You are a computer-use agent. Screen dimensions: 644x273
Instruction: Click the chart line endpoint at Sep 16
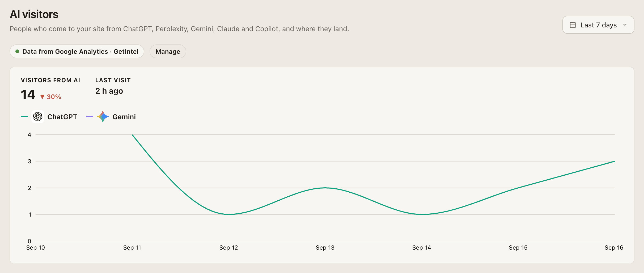(x=614, y=161)
